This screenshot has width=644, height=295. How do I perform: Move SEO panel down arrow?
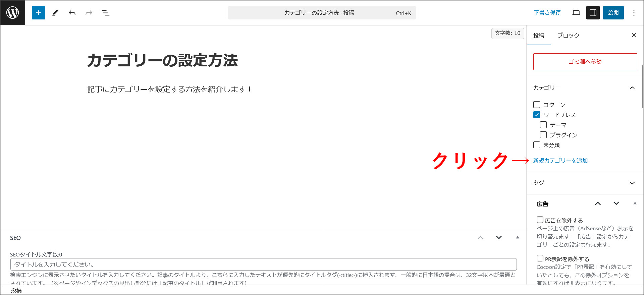pyautogui.click(x=499, y=237)
